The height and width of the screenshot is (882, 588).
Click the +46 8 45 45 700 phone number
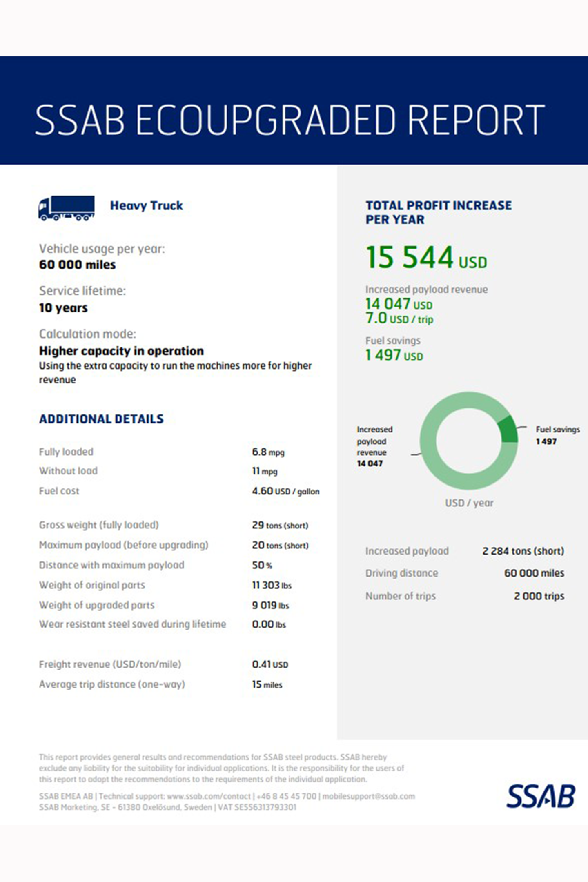[x=287, y=796]
